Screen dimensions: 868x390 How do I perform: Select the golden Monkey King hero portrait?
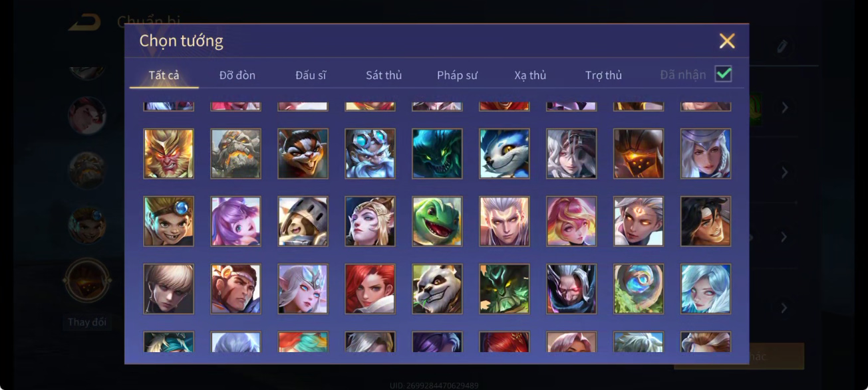169,153
